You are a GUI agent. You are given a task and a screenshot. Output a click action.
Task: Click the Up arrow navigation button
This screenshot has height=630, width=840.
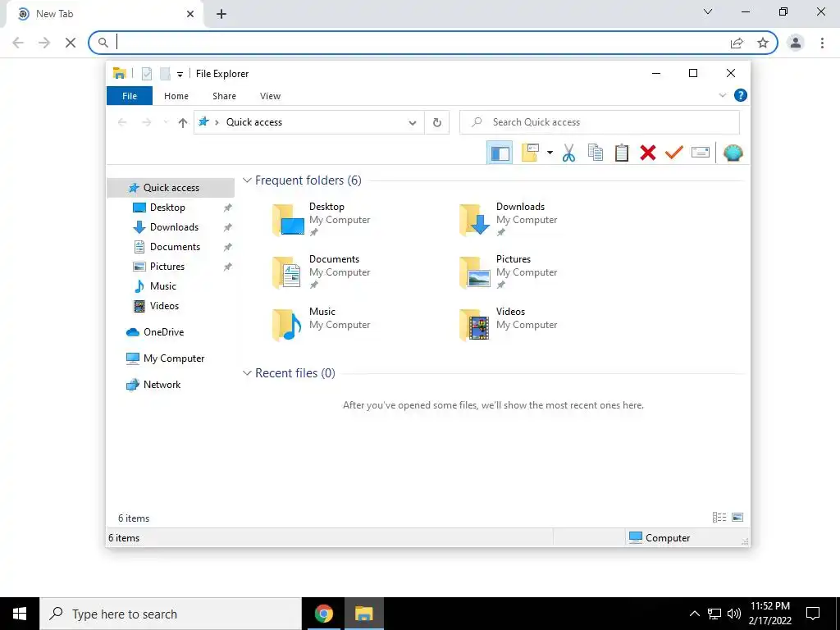tap(183, 123)
